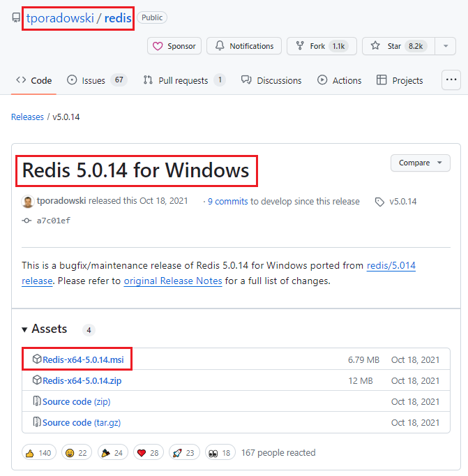Open the Star lists dropdown arrow
The width and height of the screenshot is (468, 476).
tap(446, 46)
